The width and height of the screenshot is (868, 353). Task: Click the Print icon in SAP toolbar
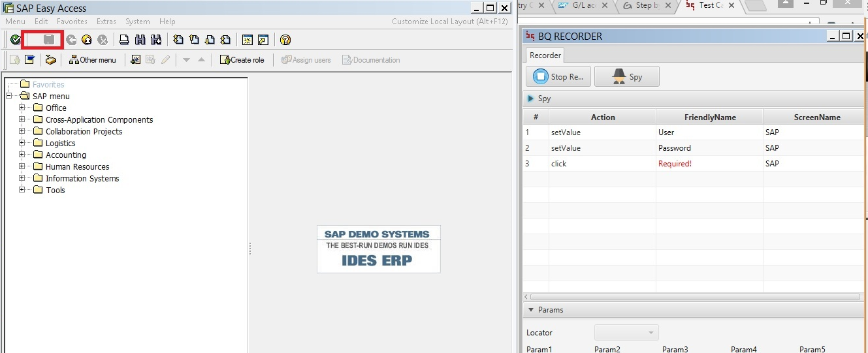[124, 40]
